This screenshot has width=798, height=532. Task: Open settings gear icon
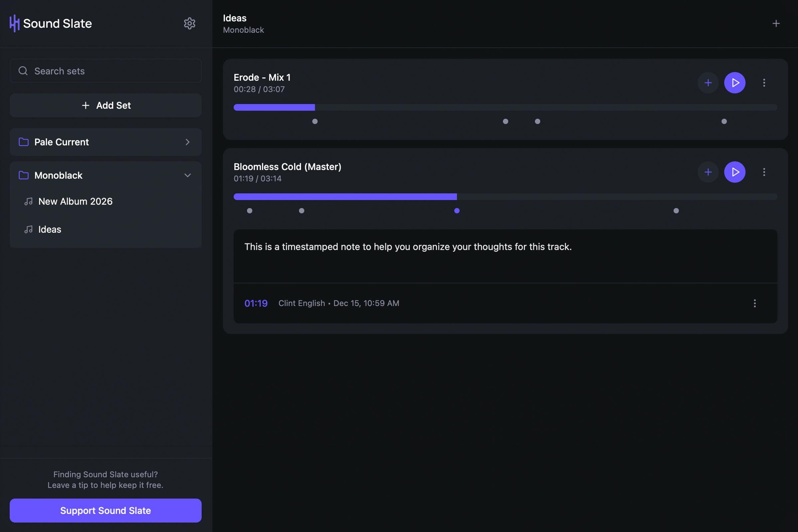(x=189, y=23)
